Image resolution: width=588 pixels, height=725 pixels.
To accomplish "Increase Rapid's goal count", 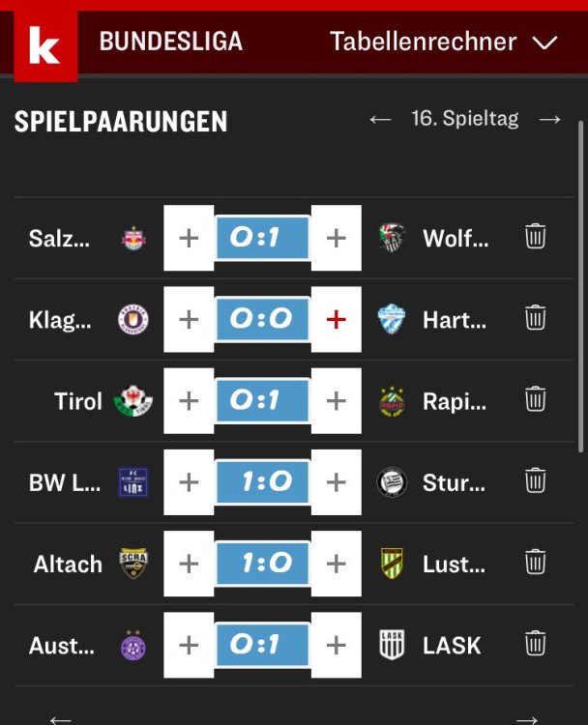I will [336, 400].
